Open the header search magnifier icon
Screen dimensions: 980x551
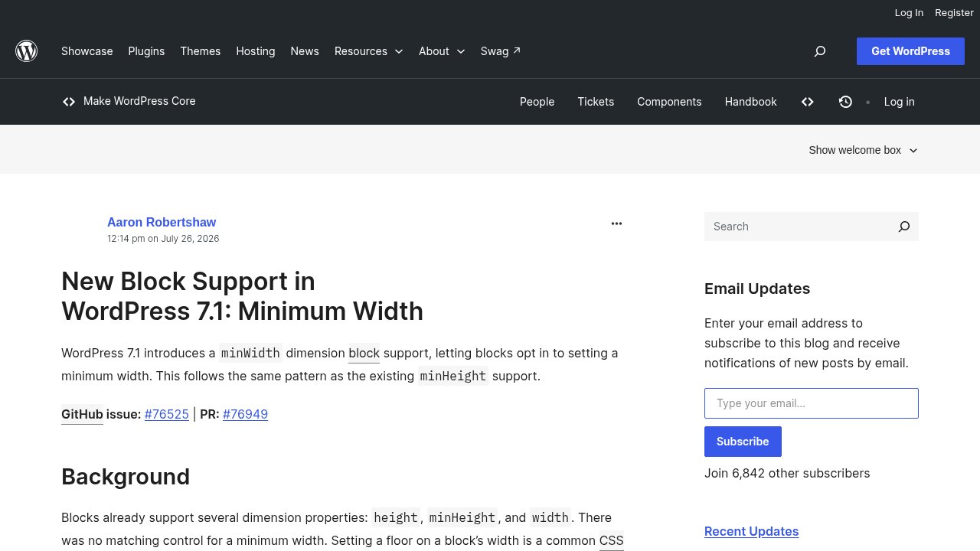(820, 51)
